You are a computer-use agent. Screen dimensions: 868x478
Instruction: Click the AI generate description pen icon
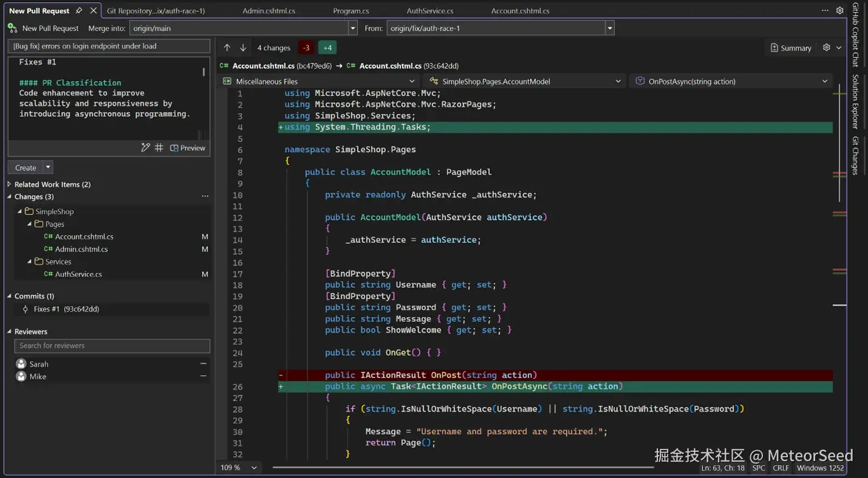[x=146, y=147]
